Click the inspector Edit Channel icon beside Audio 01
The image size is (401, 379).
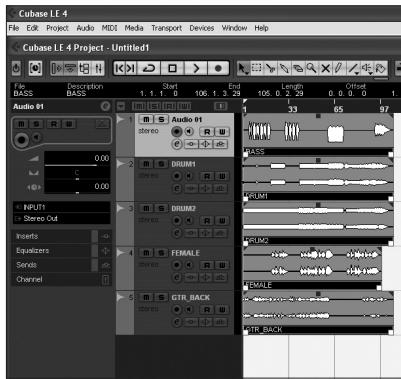pos(105,106)
